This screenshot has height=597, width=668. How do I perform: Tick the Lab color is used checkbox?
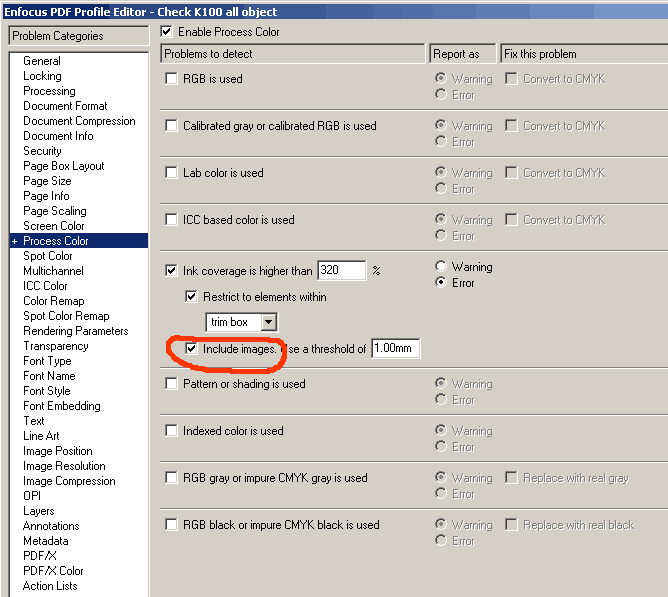(171, 172)
